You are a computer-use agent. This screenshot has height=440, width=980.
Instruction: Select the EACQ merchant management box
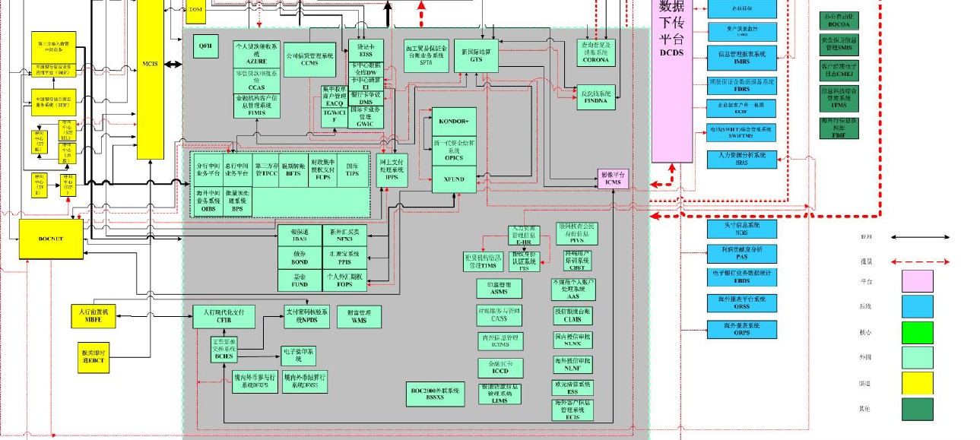[334, 97]
